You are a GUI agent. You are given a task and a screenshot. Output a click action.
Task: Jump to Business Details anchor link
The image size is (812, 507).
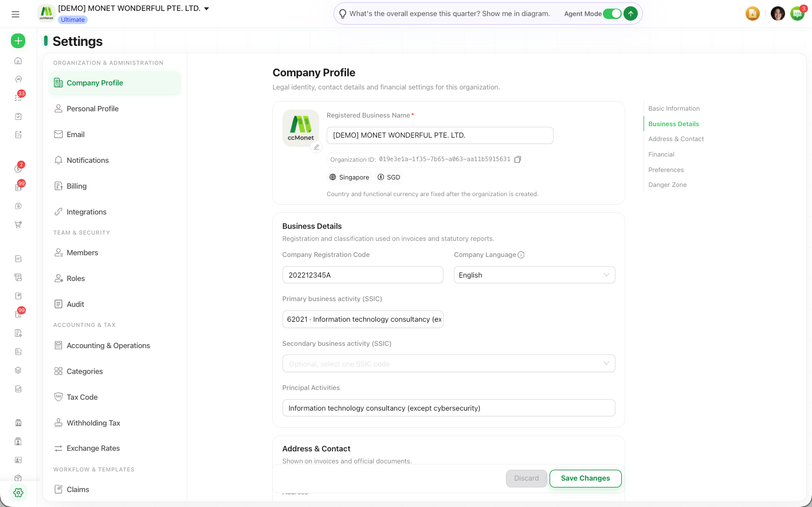point(673,124)
